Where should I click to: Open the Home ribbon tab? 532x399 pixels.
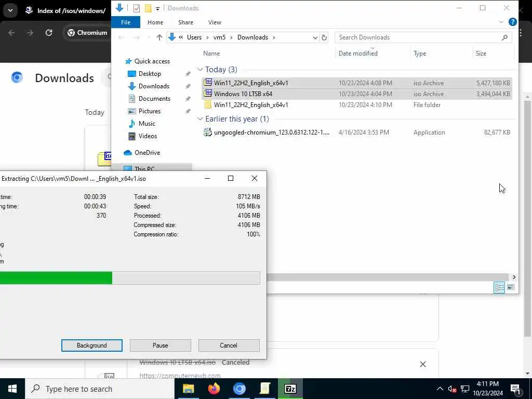(155, 22)
